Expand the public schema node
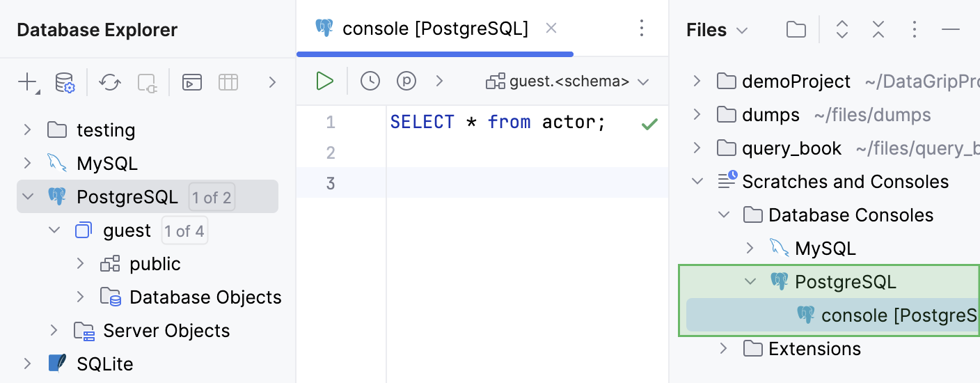Screen dimensions: 980x383 coord(81,264)
